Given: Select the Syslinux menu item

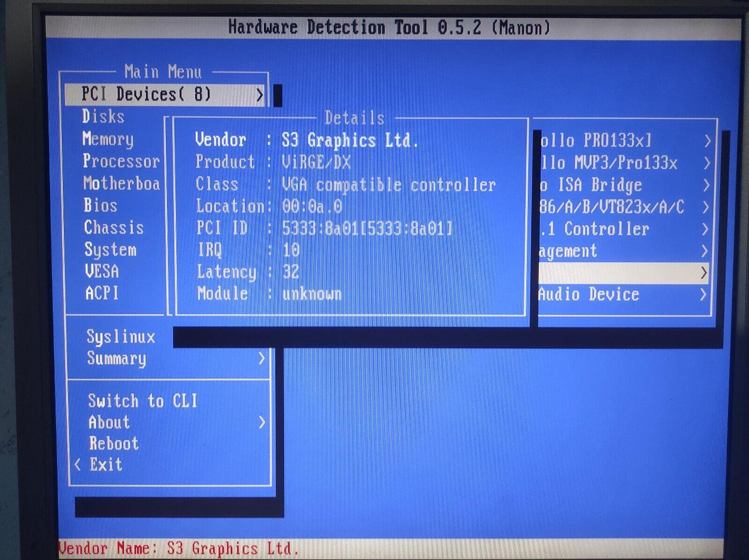Looking at the screenshot, I should click(121, 337).
